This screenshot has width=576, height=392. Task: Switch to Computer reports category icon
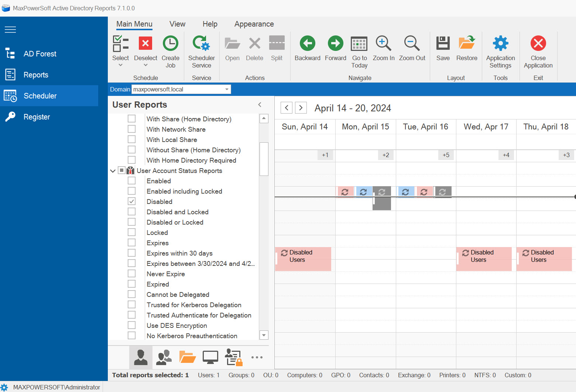210,357
